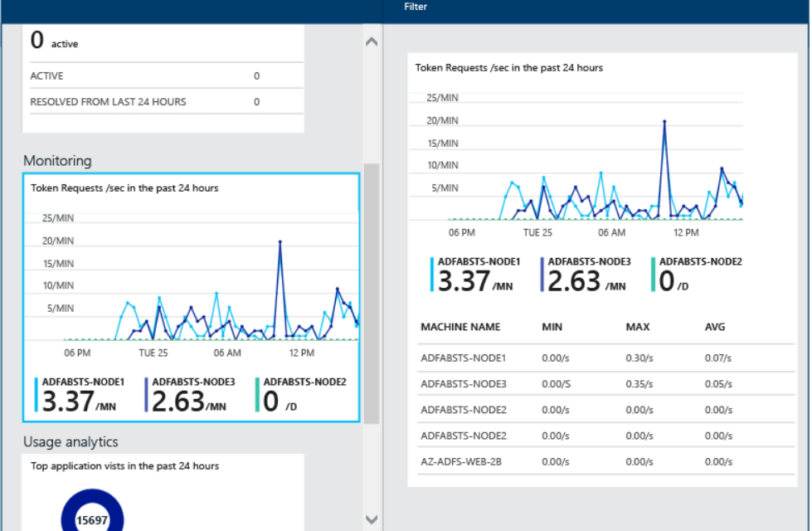Viewport: 812px width, 531px height.
Task: Sort by the MAX column header
Action: pos(637,327)
